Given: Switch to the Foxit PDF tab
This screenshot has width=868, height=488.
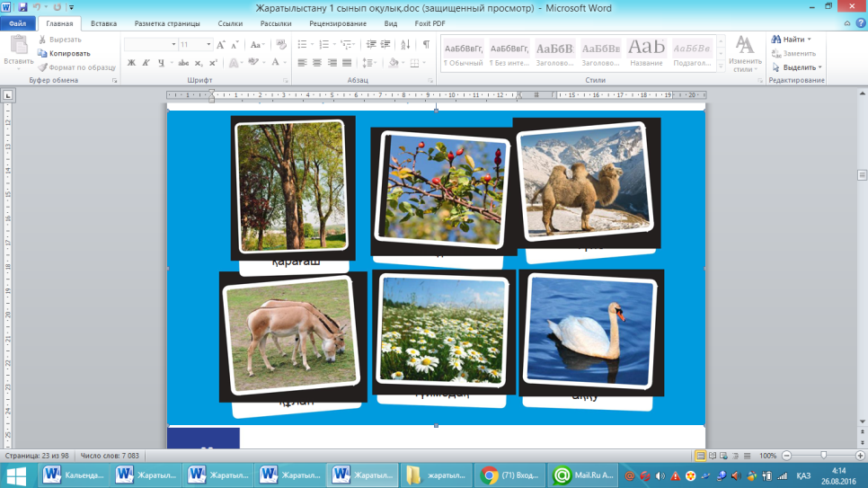Looking at the screenshot, I should pos(430,24).
